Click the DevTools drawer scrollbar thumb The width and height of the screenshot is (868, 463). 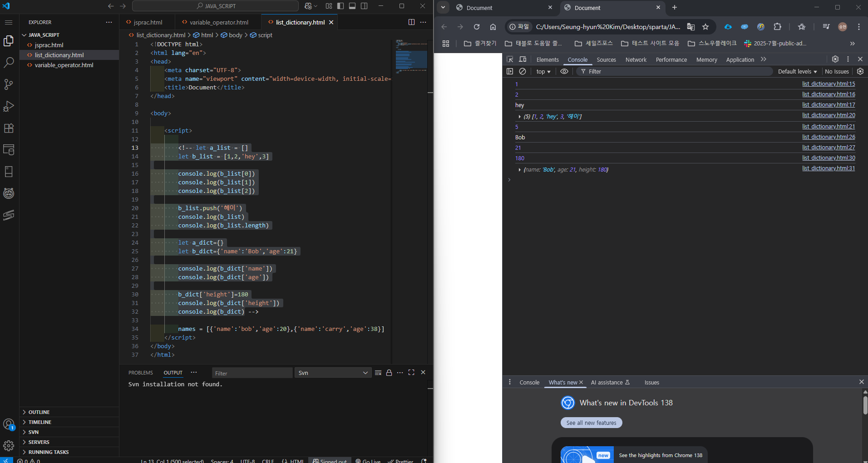pyautogui.click(x=865, y=405)
